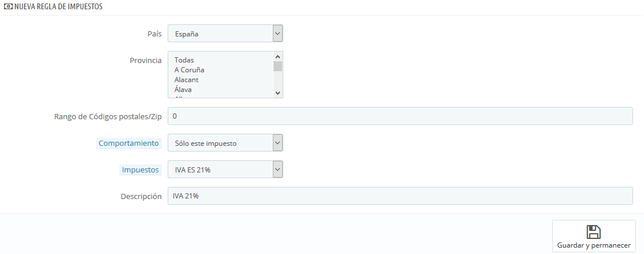
Task: Click the Provincia field label
Action: pyautogui.click(x=145, y=60)
